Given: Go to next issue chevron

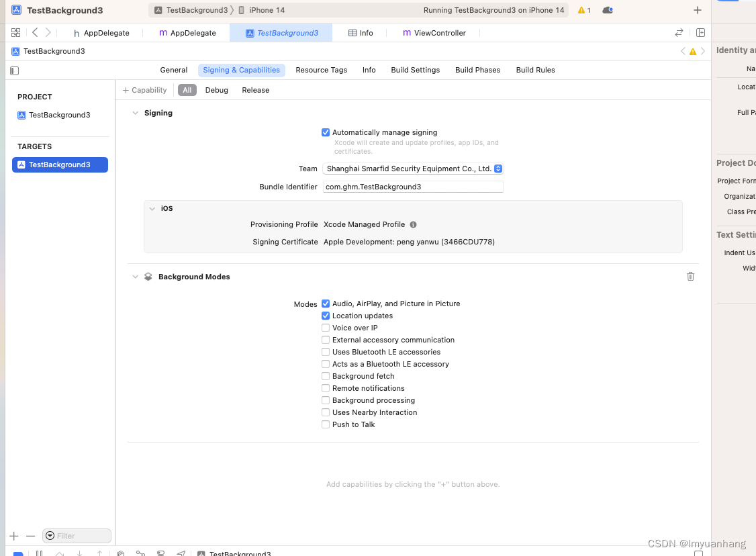Looking at the screenshot, I should [x=703, y=51].
